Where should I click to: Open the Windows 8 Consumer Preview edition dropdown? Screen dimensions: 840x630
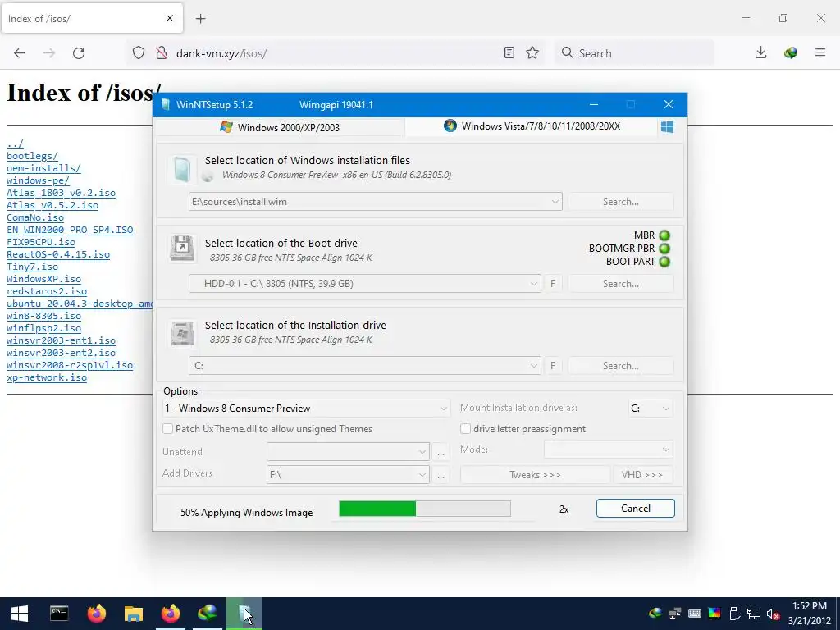(x=306, y=409)
